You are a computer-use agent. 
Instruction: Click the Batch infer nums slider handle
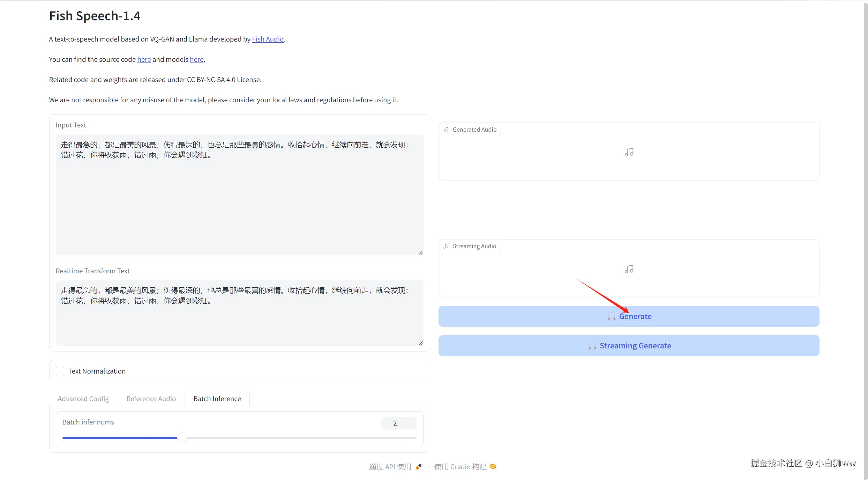click(x=182, y=437)
